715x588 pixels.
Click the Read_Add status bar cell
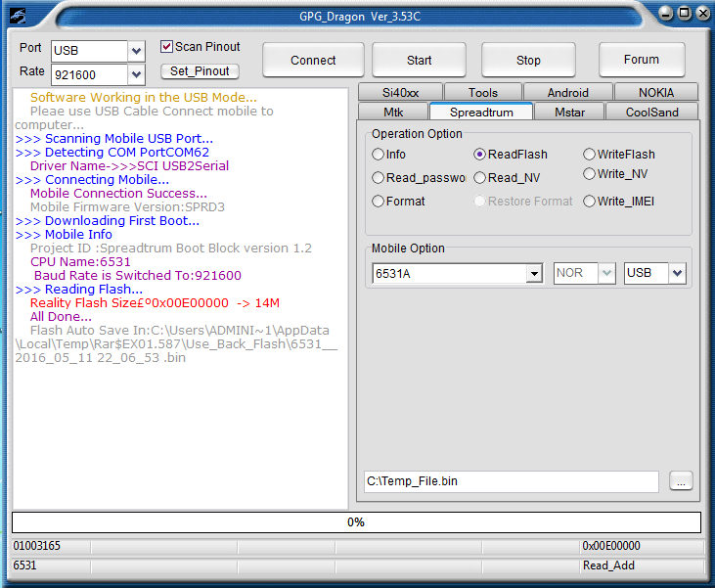[642, 565]
